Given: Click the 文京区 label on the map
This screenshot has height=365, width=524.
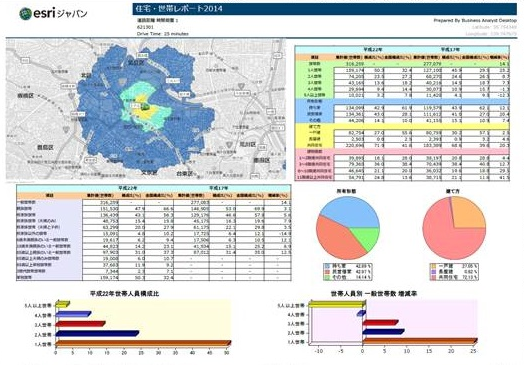Looking at the screenshot, I should [149, 173].
